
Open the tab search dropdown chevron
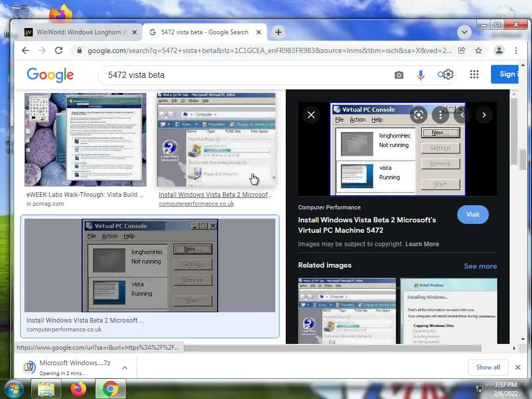click(464, 32)
